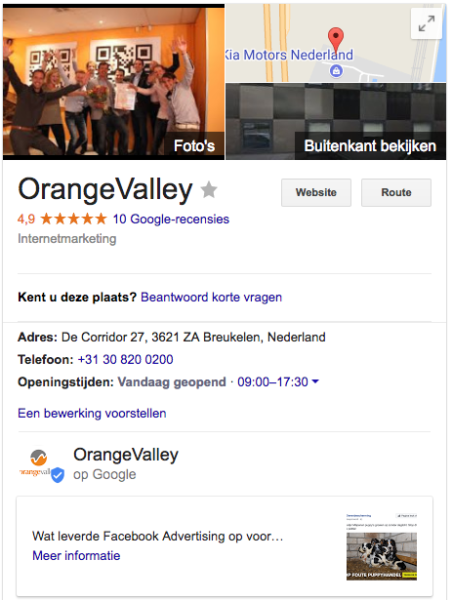Click the blue verified badge on the logo
452x600 pixels.
point(57,475)
